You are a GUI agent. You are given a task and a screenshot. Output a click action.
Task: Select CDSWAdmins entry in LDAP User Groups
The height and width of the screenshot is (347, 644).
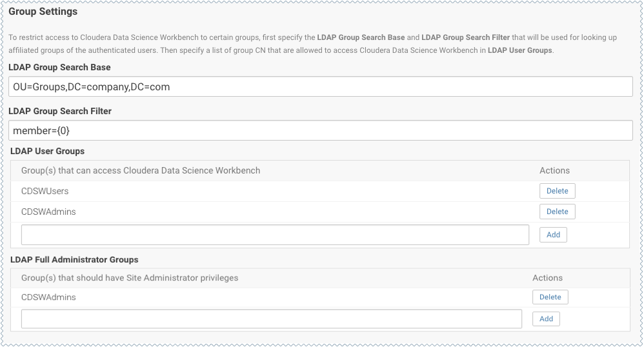click(x=48, y=212)
